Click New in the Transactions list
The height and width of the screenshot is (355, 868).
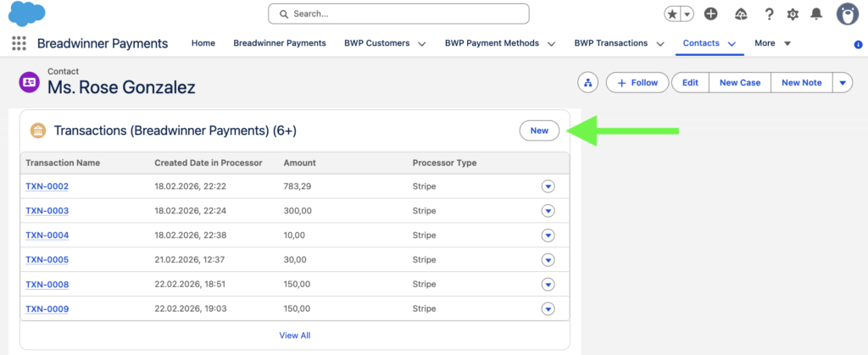coord(539,130)
